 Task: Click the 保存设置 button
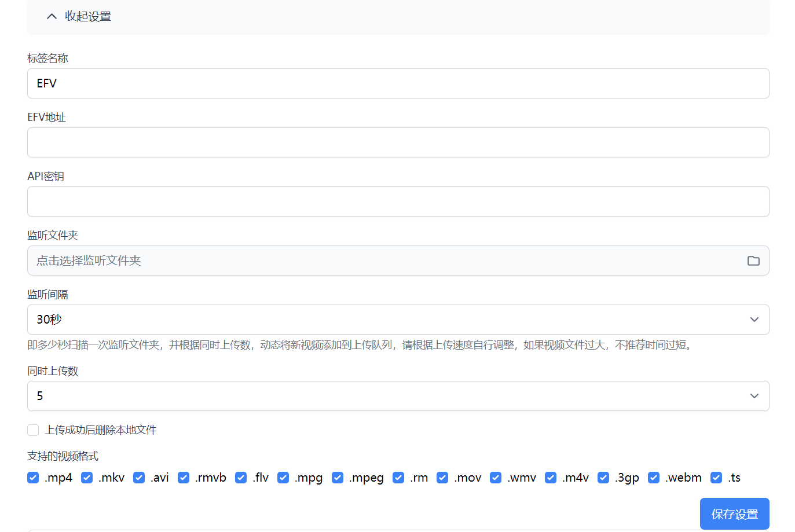click(x=734, y=514)
